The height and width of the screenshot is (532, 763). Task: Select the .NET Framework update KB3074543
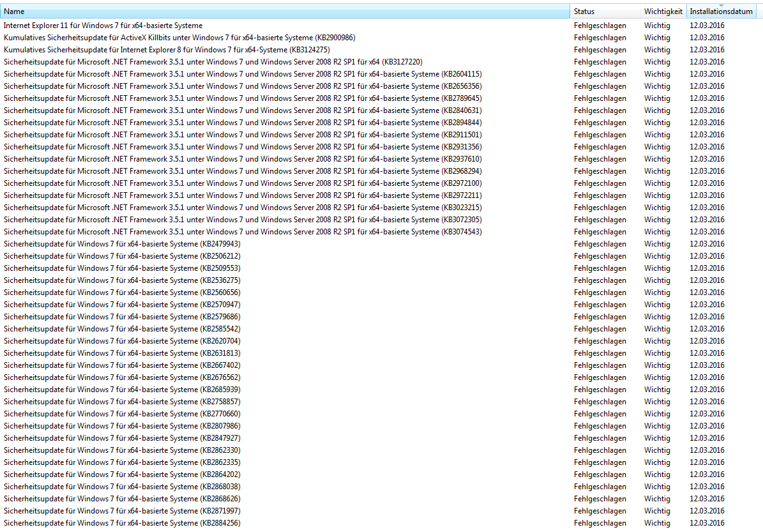(243, 232)
